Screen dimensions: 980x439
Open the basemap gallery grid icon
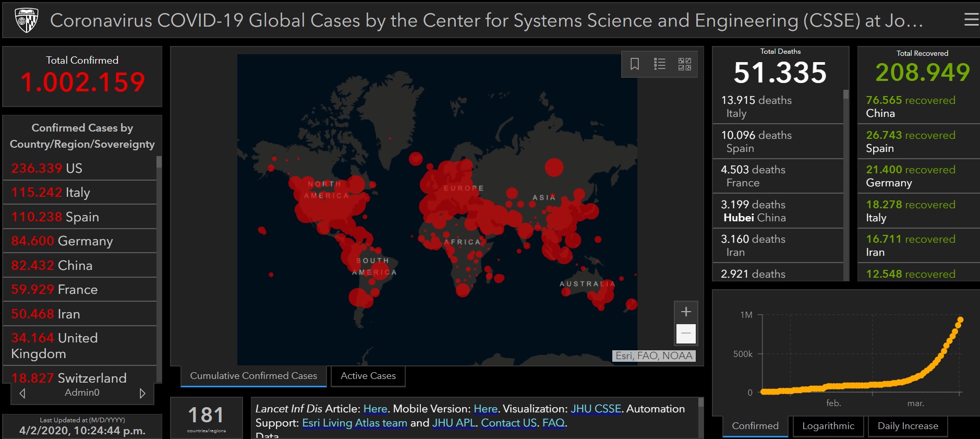[684, 64]
